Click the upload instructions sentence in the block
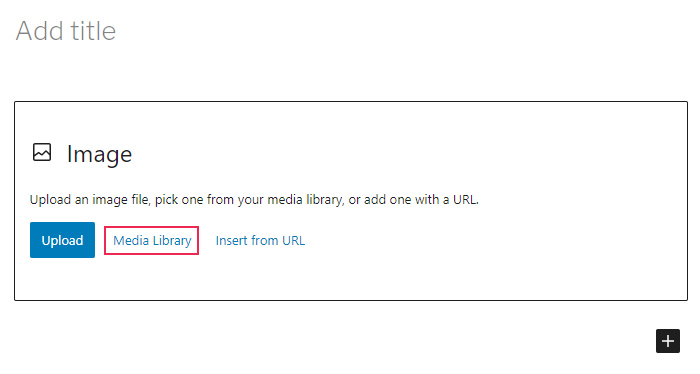This screenshot has width=700, height=374. [x=254, y=199]
